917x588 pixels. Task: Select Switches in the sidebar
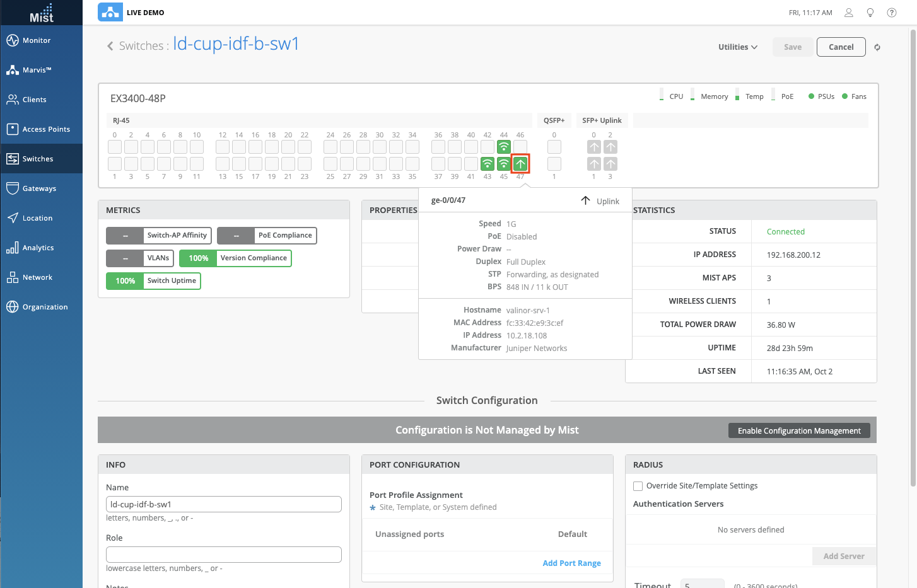click(41, 159)
